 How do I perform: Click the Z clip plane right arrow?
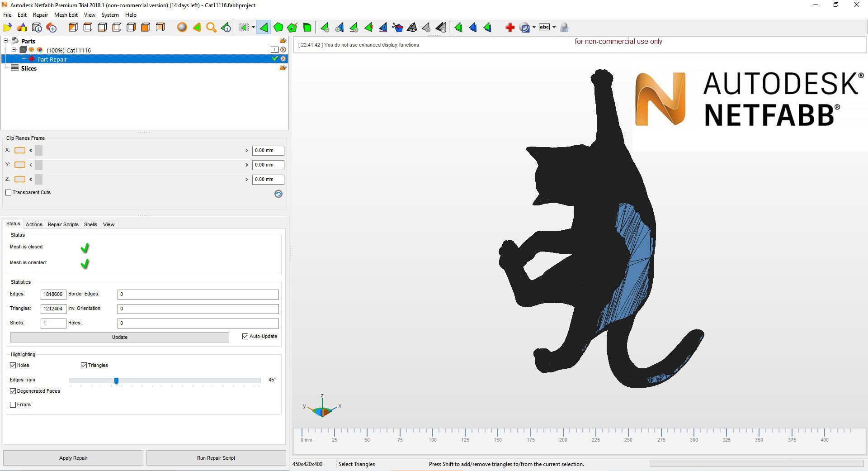[x=247, y=179]
